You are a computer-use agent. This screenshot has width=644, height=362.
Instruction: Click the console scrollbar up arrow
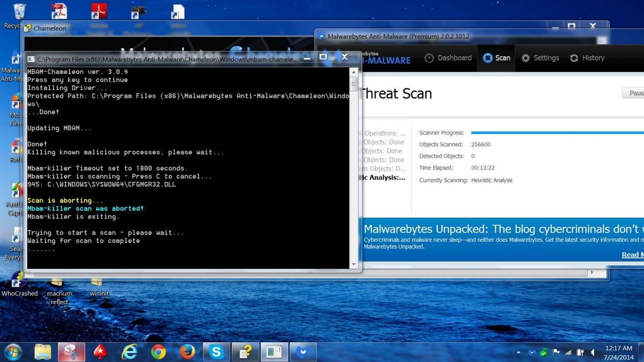tap(354, 71)
